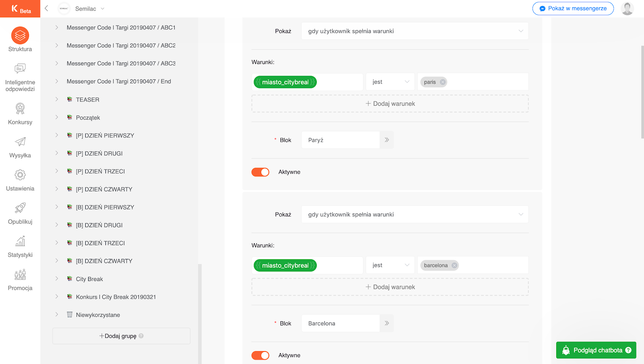Select Konkurs I City Break 20190321 group

(x=116, y=297)
